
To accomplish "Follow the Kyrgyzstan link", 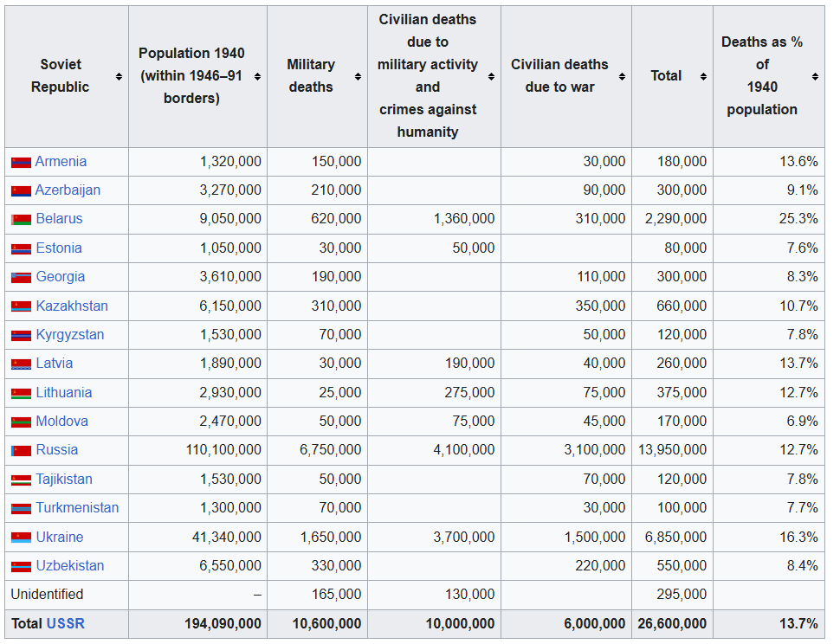I will click(x=69, y=335).
